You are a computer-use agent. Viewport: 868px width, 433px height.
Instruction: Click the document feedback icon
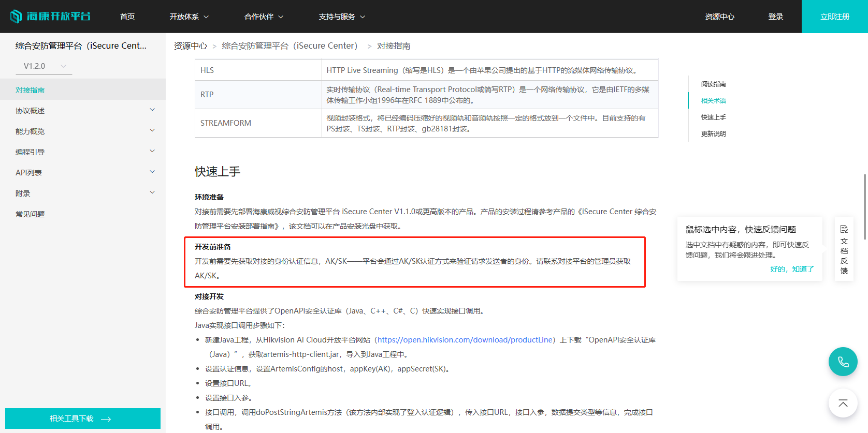pyautogui.click(x=844, y=229)
